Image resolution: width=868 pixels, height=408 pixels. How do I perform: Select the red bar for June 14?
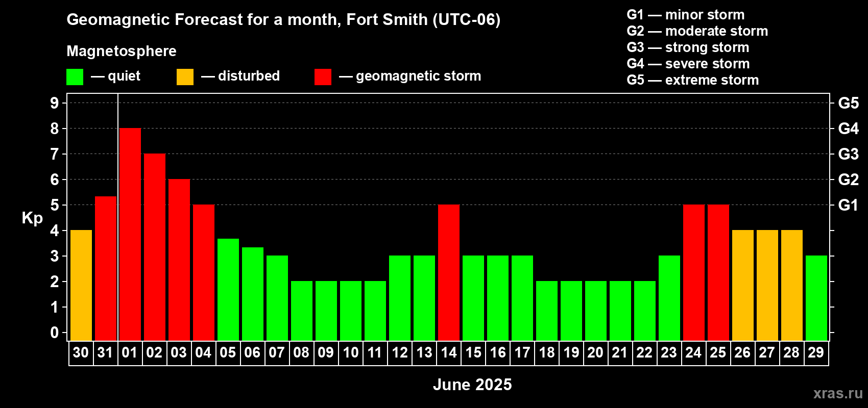(x=449, y=273)
